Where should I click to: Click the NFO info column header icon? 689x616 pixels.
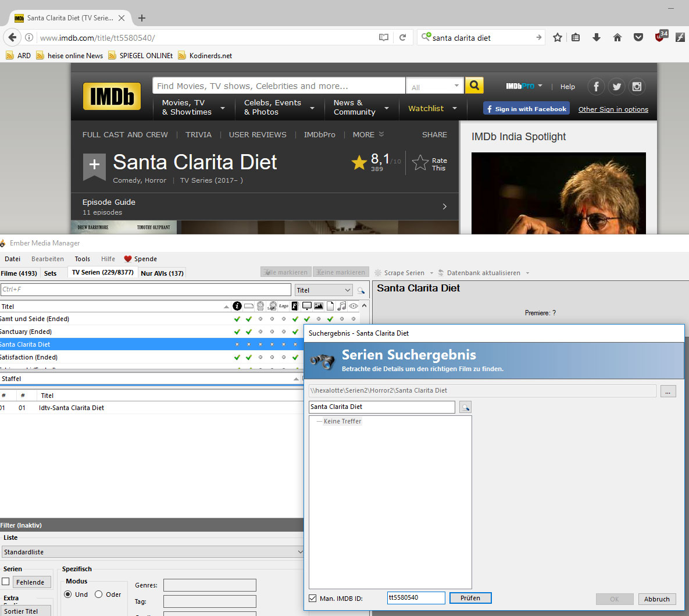click(x=237, y=306)
